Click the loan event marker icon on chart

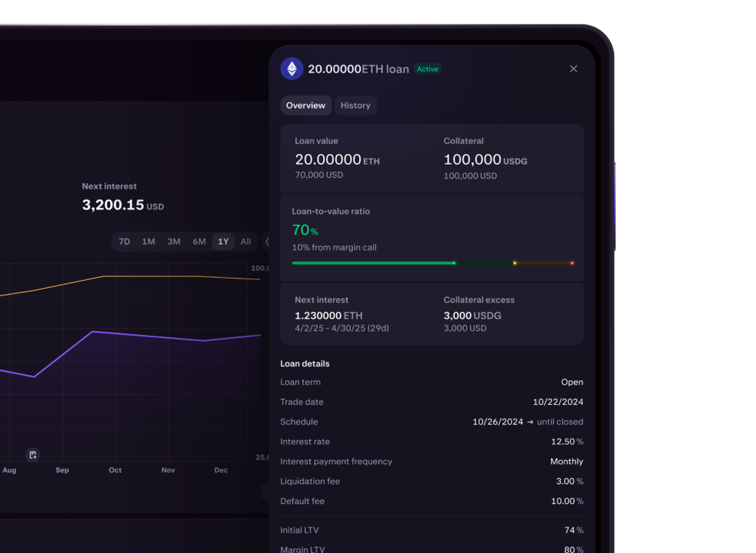point(33,455)
